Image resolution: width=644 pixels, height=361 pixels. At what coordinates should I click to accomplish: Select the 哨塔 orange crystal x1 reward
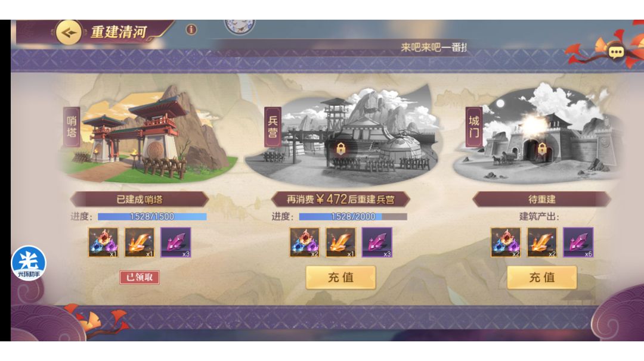(x=139, y=242)
